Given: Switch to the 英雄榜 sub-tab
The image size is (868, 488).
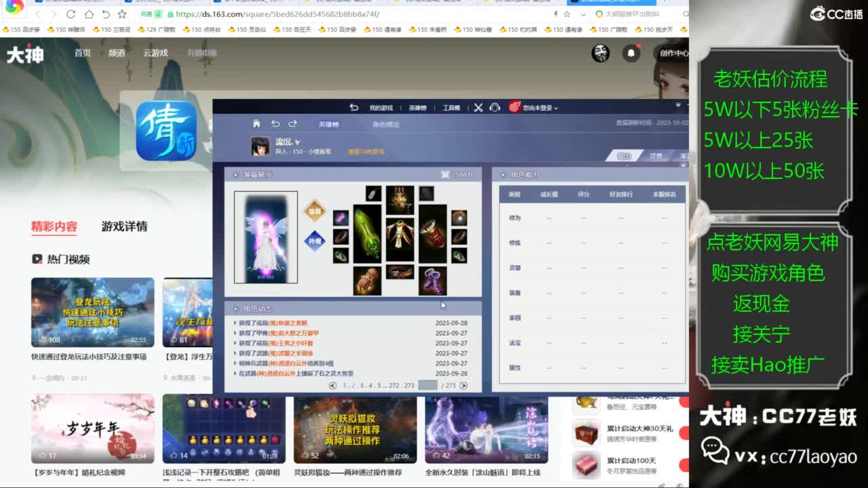Looking at the screenshot, I should point(329,125).
